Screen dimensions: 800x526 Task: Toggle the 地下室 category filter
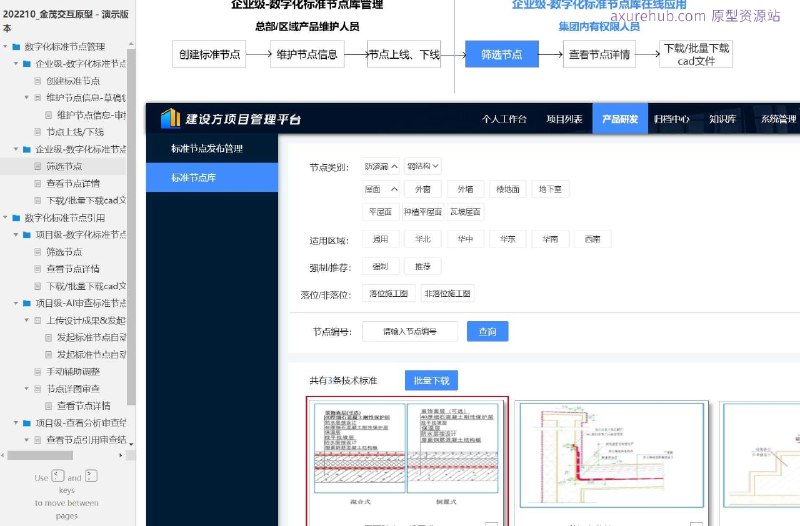pyautogui.click(x=550, y=189)
